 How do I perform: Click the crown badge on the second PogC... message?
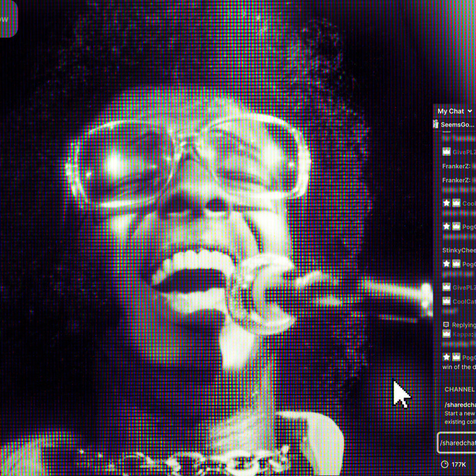[x=456, y=264]
